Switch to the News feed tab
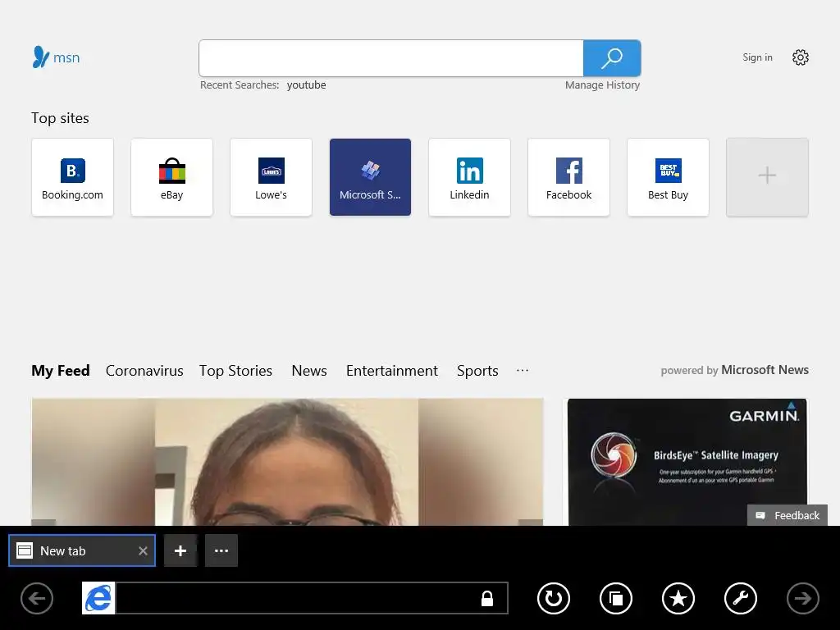 (x=309, y=371)
